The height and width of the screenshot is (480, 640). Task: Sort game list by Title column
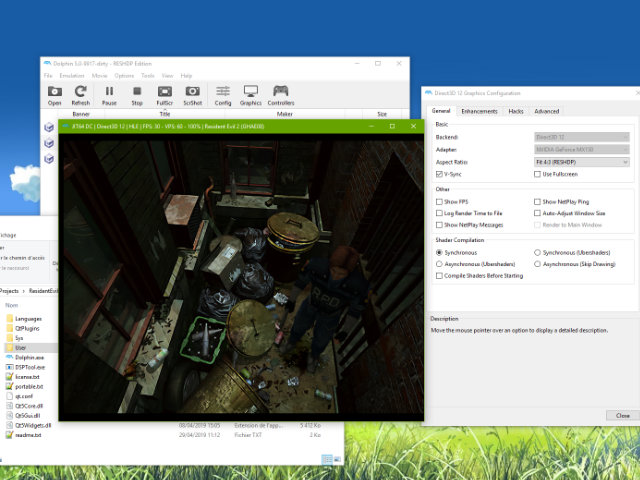click(x=165, y=114)
